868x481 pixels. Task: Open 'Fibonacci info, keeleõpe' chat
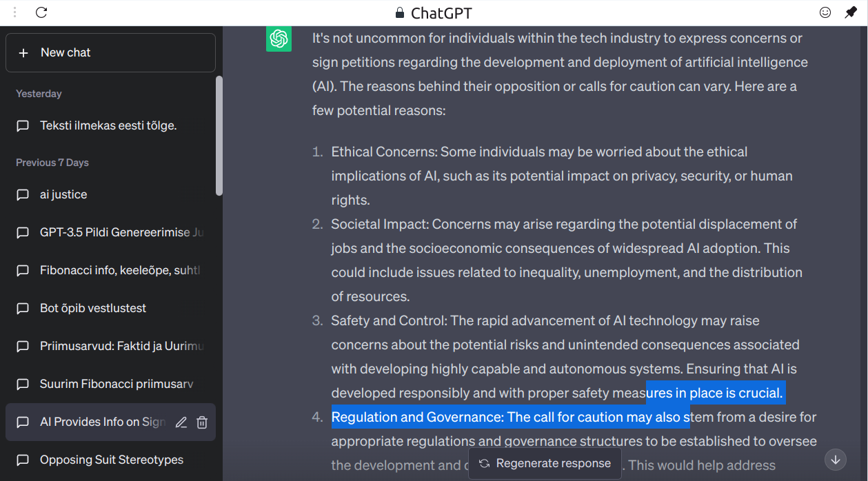point(114,271)
